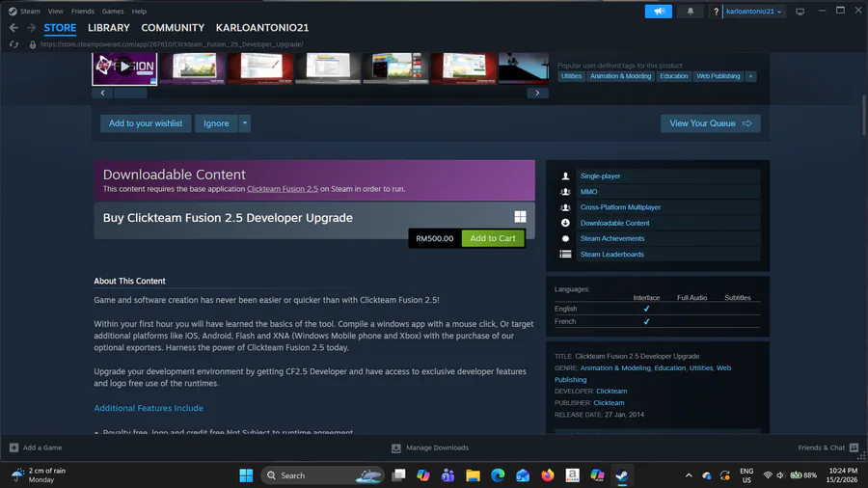Click the Steam taskbar icon
The width and height of the screenshot is (868, 488).
click(x=622, y=475)
